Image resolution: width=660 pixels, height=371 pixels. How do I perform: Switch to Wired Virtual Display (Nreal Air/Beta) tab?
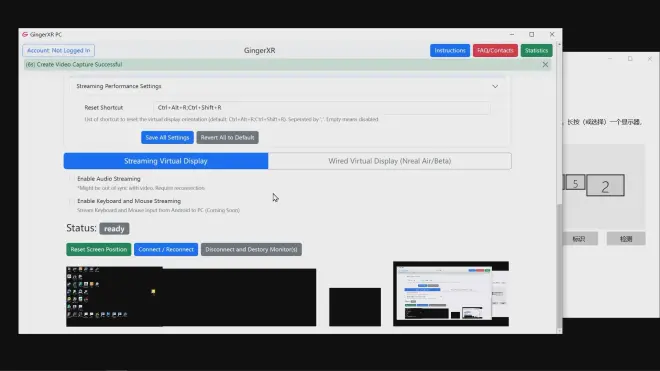390,161
